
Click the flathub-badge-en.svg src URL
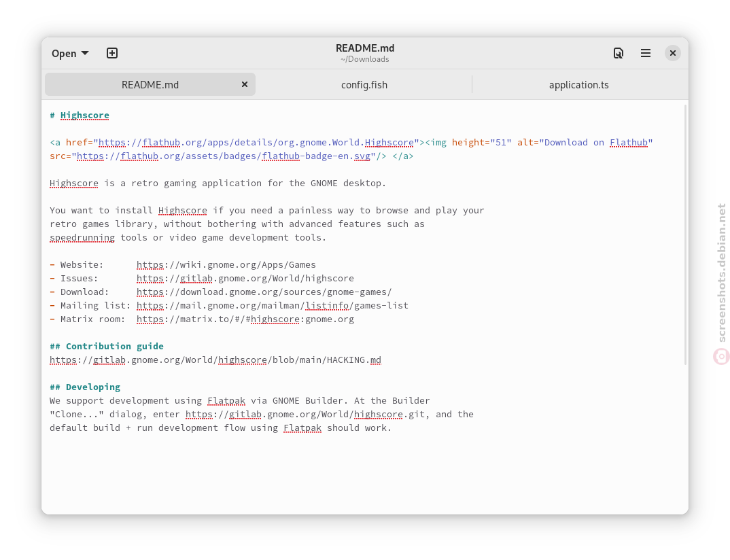(224, 156)
